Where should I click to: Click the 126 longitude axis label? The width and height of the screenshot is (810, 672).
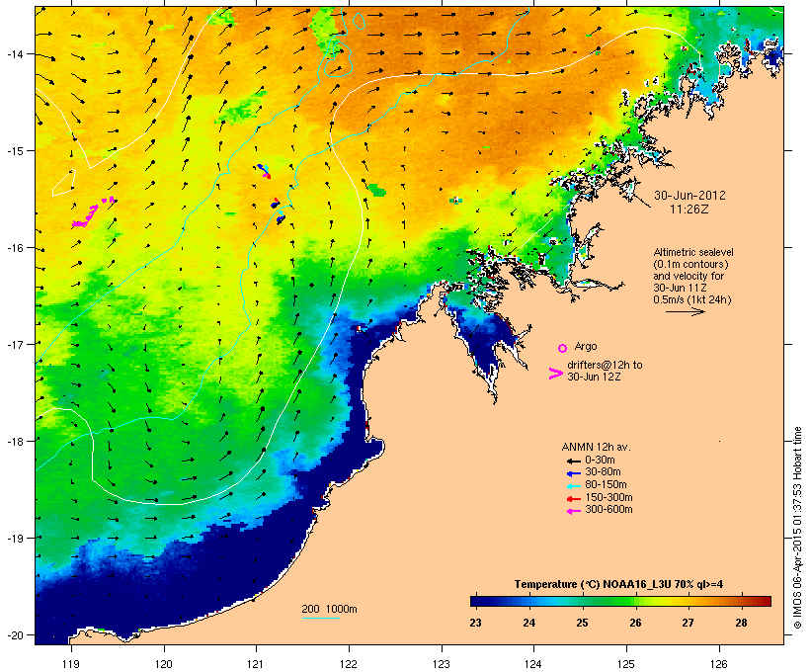coord(718,664)
